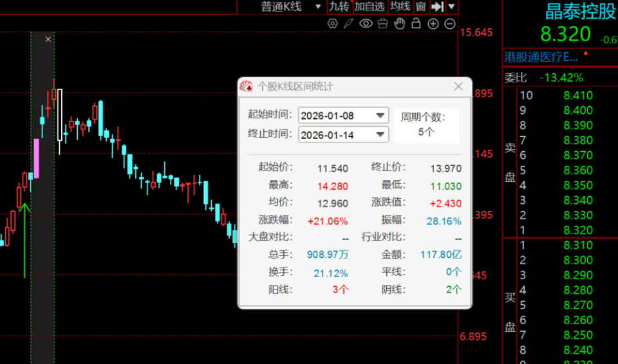
Task: Click the dialog's red fan app logo icon
Action: [x=247, y=86]
